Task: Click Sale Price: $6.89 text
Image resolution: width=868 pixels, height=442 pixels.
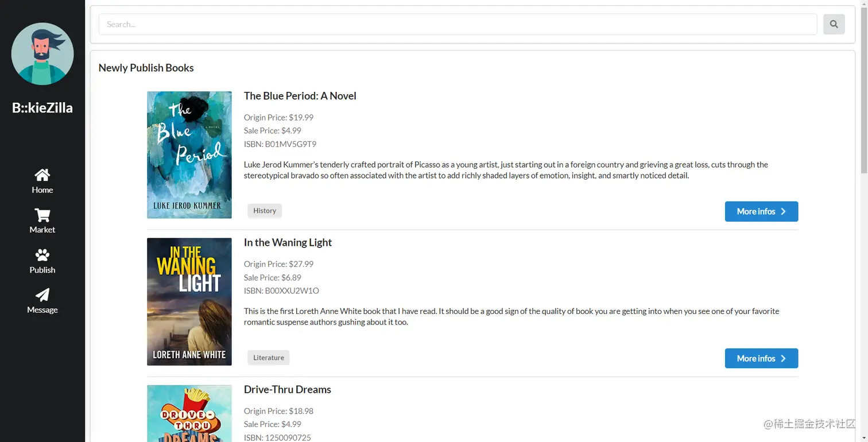Action: [272, 277]
